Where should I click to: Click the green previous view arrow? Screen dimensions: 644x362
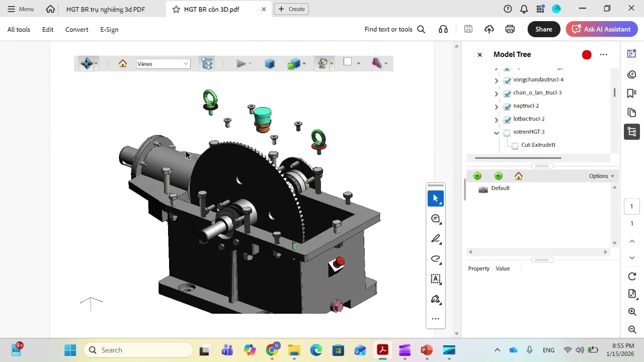477,176
